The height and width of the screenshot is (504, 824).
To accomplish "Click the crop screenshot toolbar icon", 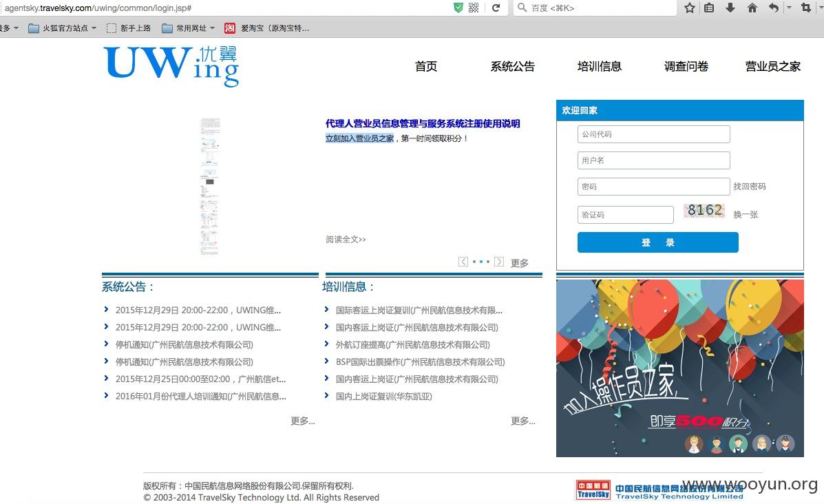I will click(x=805, y=8).
